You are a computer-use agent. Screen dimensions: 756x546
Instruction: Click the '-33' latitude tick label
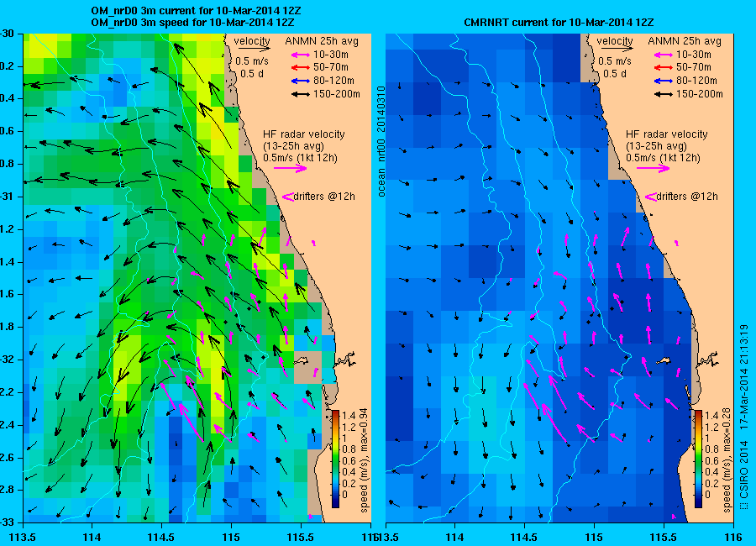(x=7, y=522)
